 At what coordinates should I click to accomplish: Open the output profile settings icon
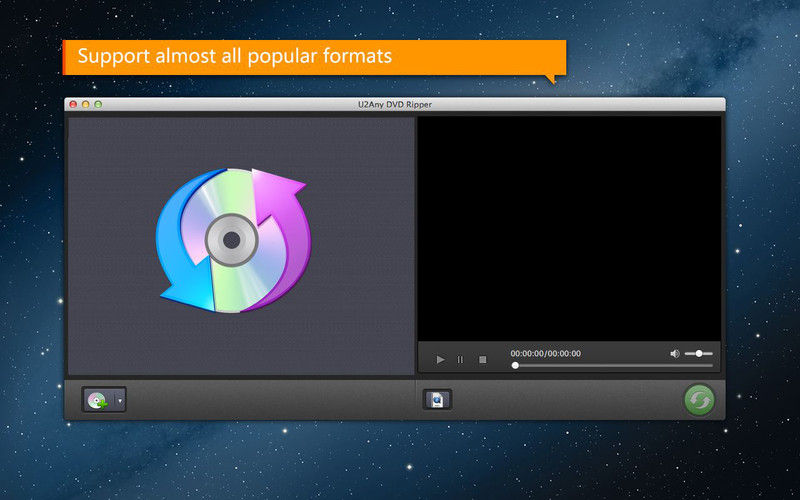(437, 399)
